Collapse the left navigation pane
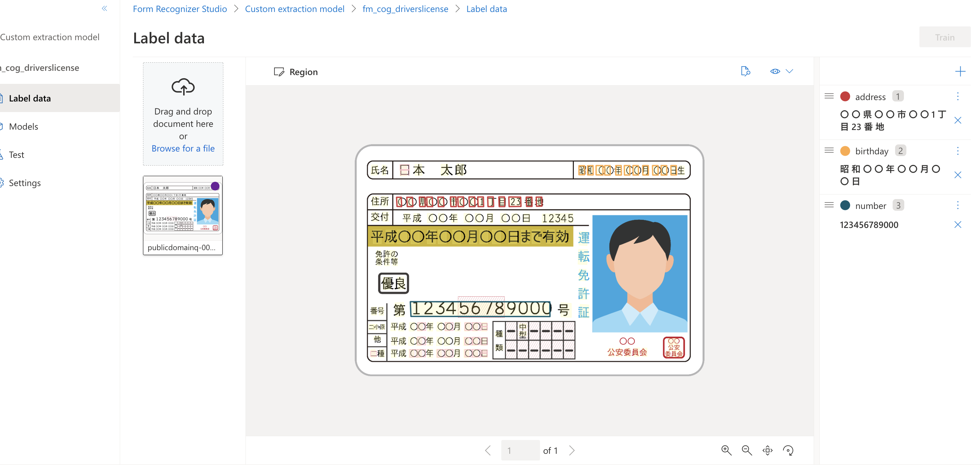980x470 pixels. tap(104, 8)
